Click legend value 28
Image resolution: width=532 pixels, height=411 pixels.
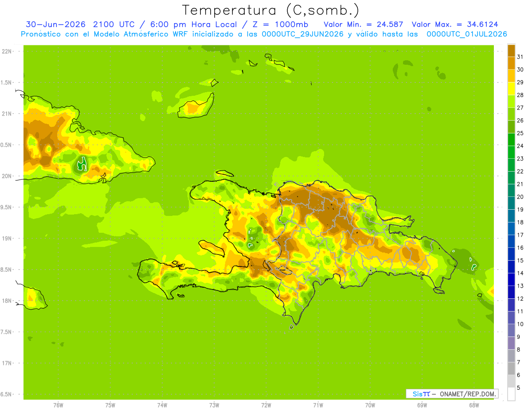tap(520, 95)
